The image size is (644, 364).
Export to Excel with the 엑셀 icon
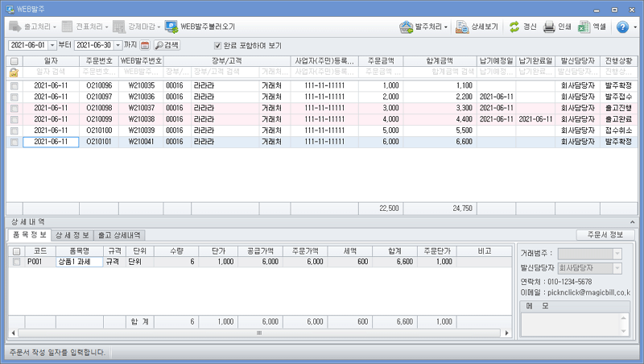[x=584, y=27]
